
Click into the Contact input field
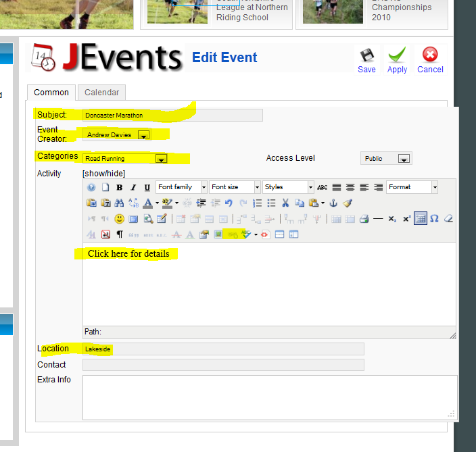tap(223, 365)
